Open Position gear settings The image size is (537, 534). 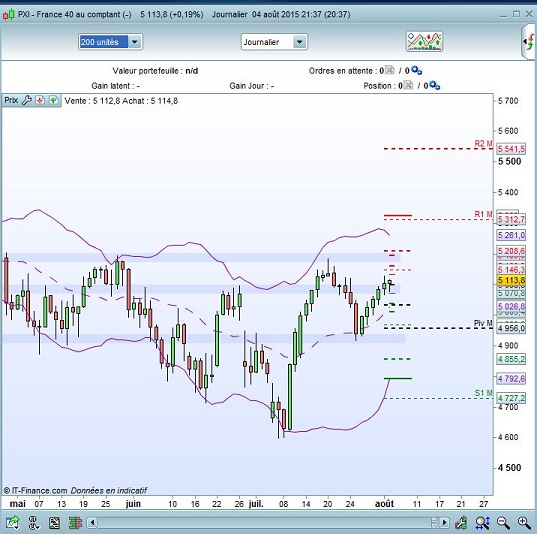(x=435, y=85)
